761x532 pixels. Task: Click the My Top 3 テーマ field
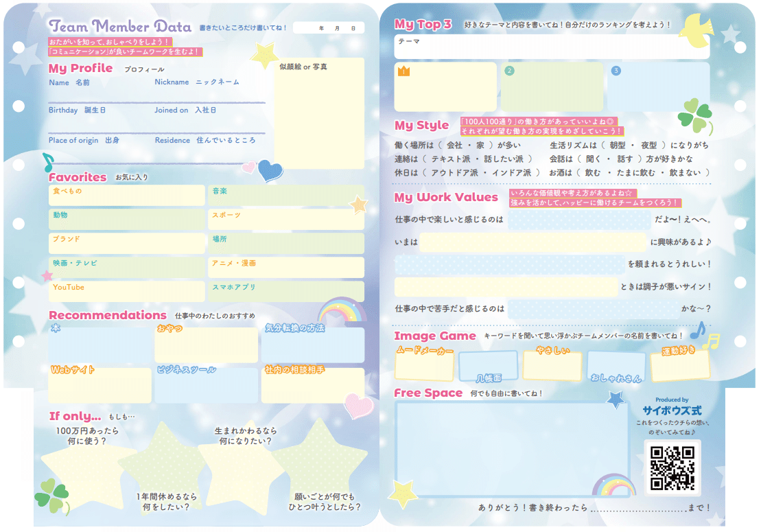(552, 47)
